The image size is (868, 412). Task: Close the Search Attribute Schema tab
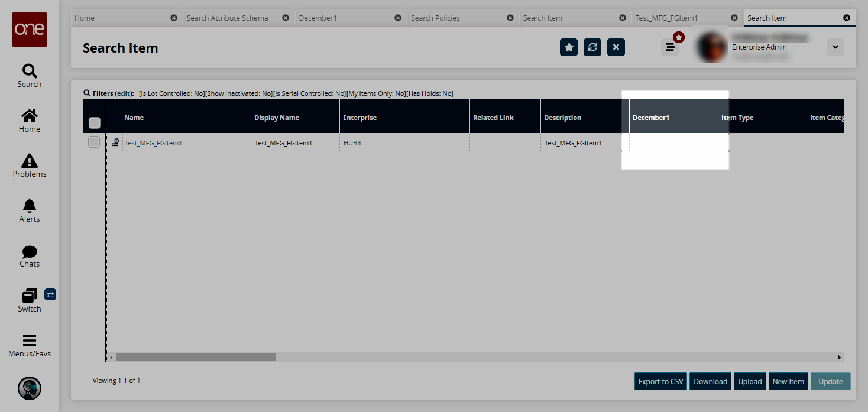click(x=286, y=18)
